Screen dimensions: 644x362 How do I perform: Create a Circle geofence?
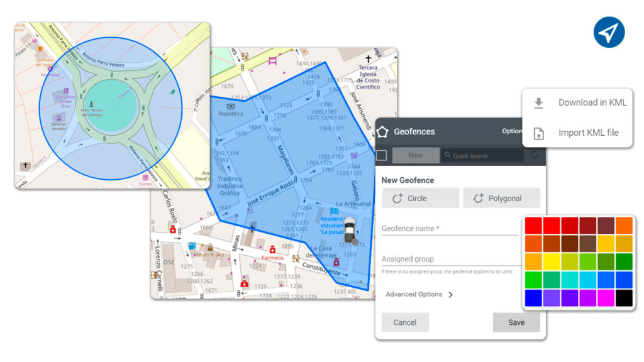coord(421,198)
